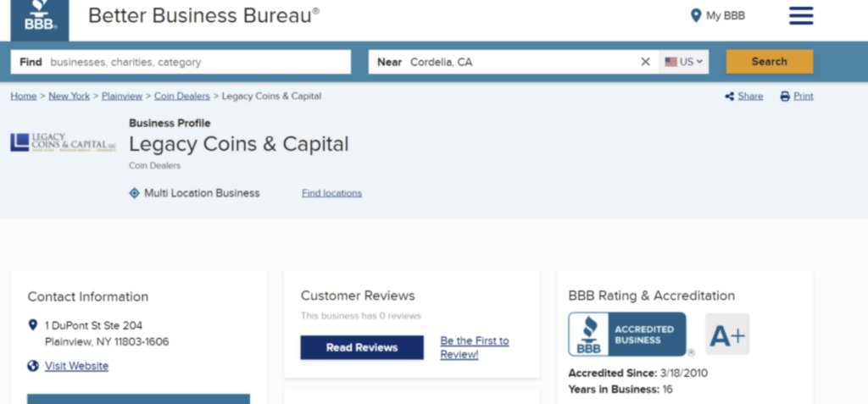Click the BBB Accredited Business seal

pyautogui.click(x=627, y=335)
